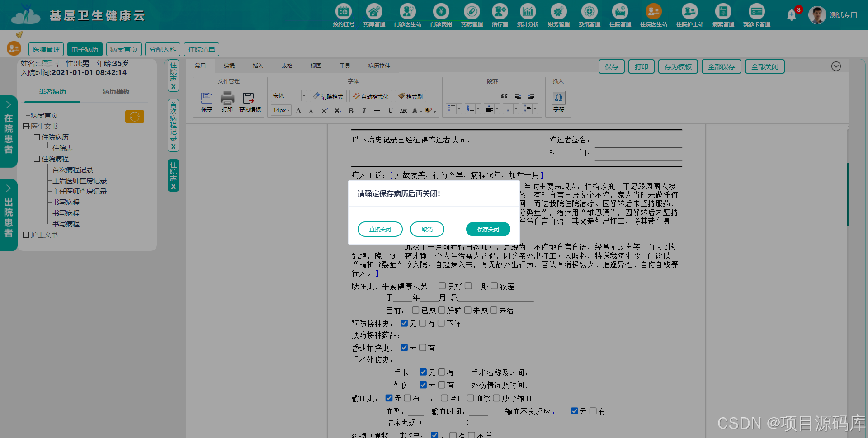Screen dimensions: 868x438
Task: Click the document vertical scrollbar
Action: (x=848, y=194)
